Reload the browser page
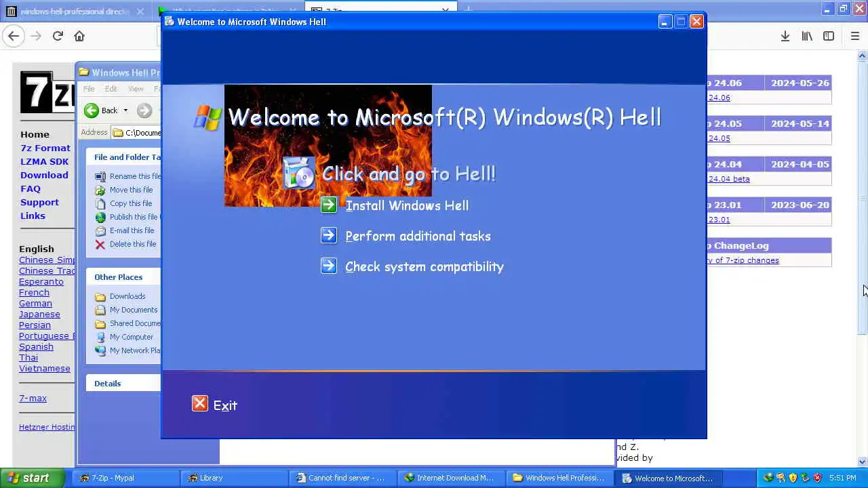This screenshot has width=868, height=488. (x=58, y=36)
